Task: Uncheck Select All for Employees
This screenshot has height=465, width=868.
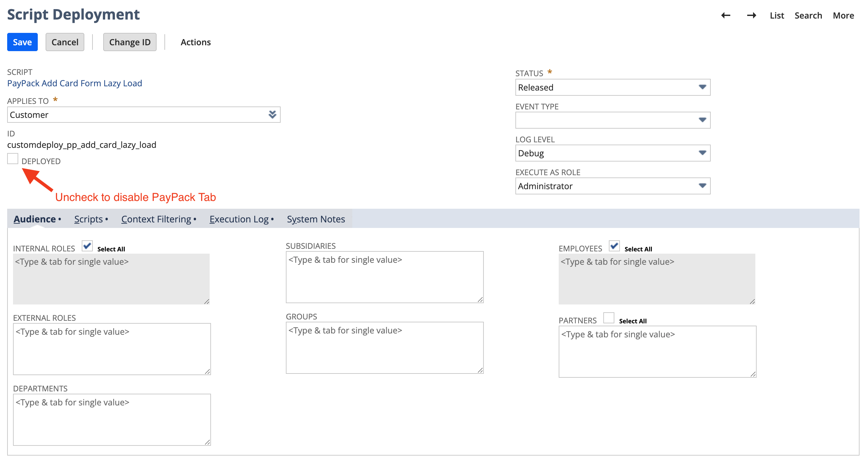Action: pyautogui.click(x=614, y=246)
